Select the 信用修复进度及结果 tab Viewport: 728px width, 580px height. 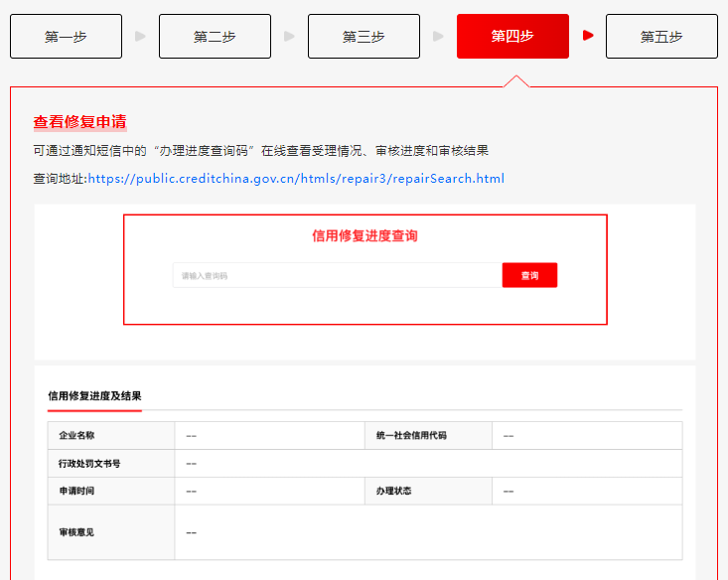pyautogui.click(x=94, y=395)
